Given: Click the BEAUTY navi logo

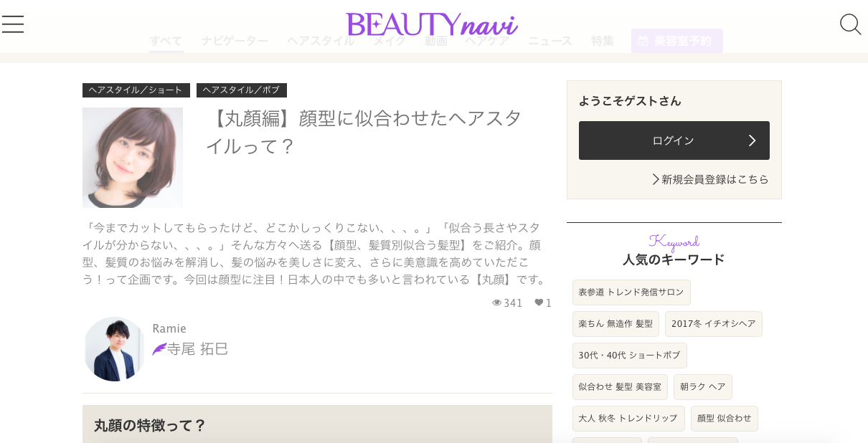Looking at the screenshot, I should 431,24.
